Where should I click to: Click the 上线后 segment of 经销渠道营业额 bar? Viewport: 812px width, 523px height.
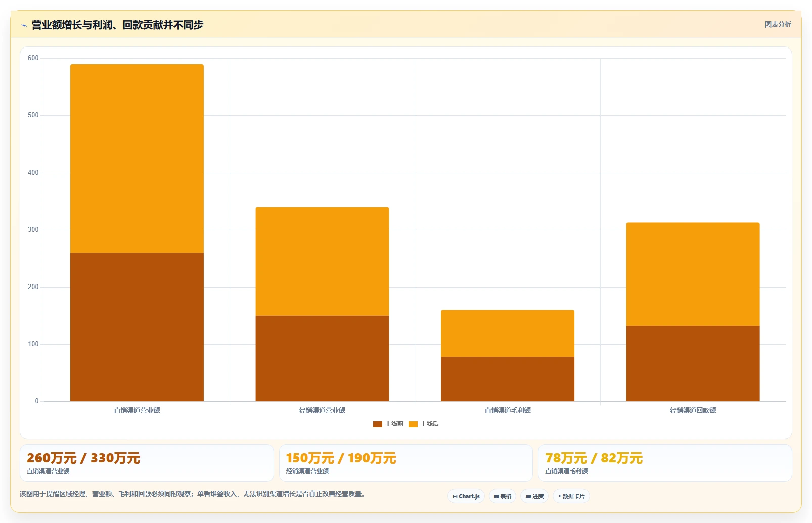pos(322,261)
